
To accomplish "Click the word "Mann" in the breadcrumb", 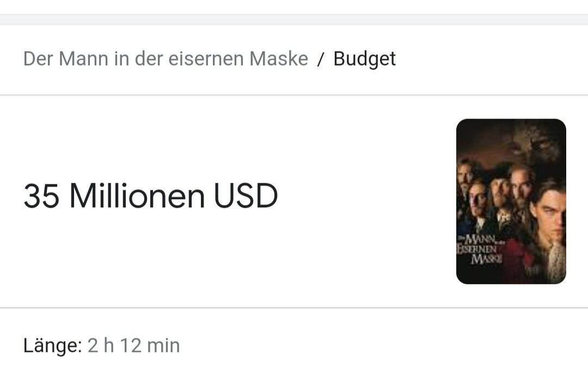I will pos(84,58).
